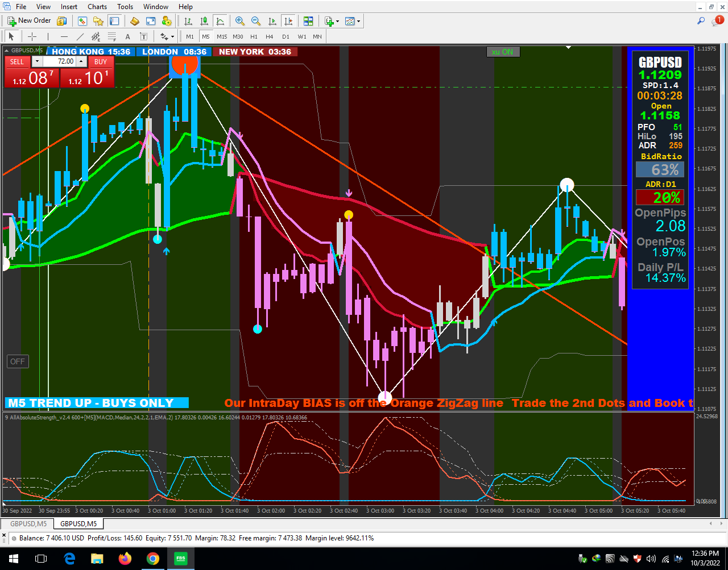Click the highlighted list-window toolbar icon
The width and height of the screenshot is (728, 570).
[114, 21]
